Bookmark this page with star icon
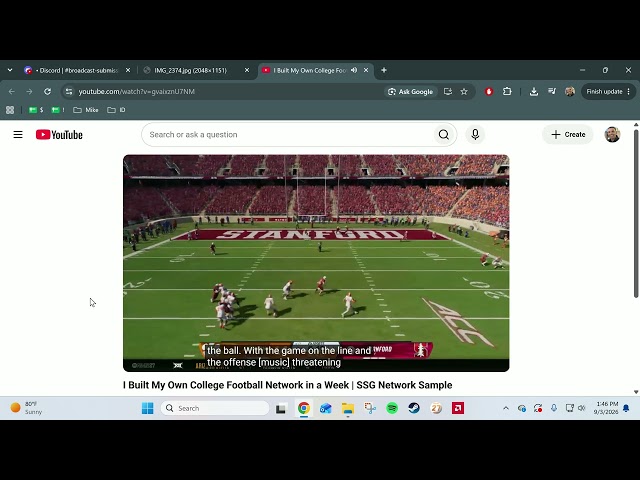This screenshot has height=480, width=640. [464, 91]
